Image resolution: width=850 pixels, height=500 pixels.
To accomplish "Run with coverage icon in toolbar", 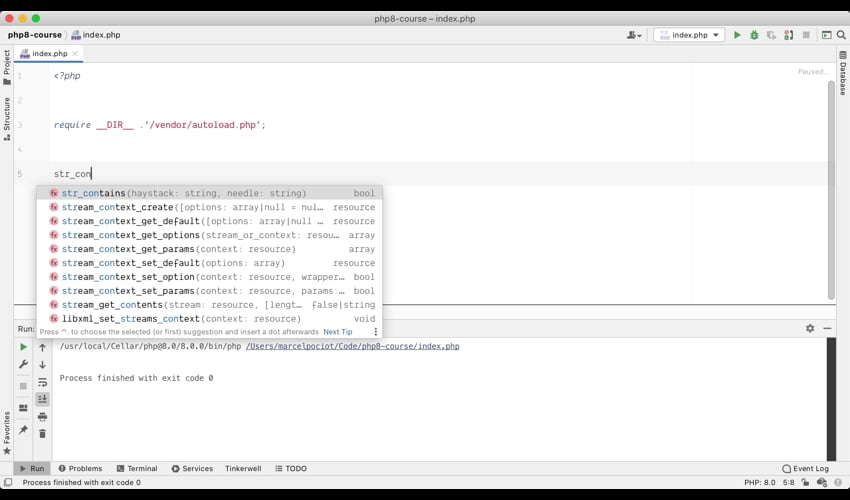I will [x=771, y=35].
